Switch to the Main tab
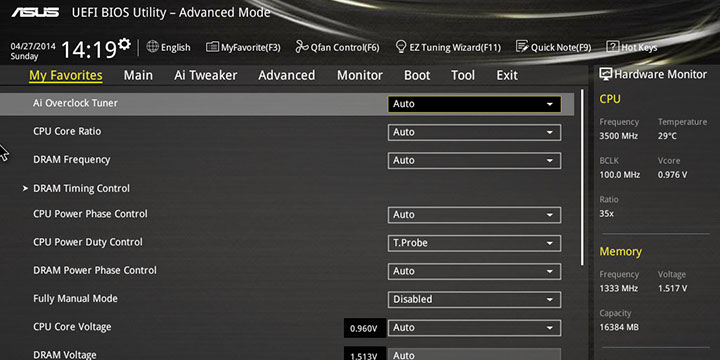This screenshot has width=720, height=360. click(x=138, y=75)
